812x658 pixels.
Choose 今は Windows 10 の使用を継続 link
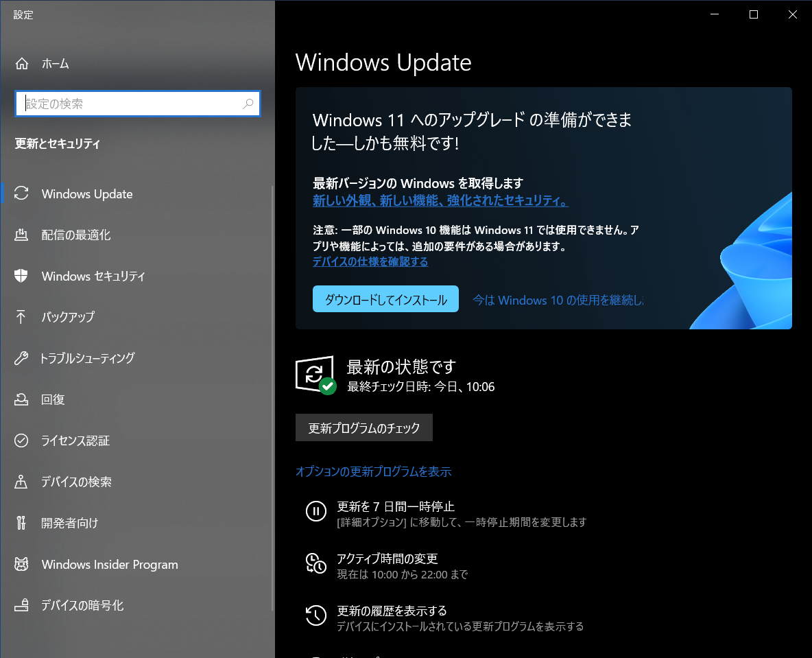pos(558,300)
